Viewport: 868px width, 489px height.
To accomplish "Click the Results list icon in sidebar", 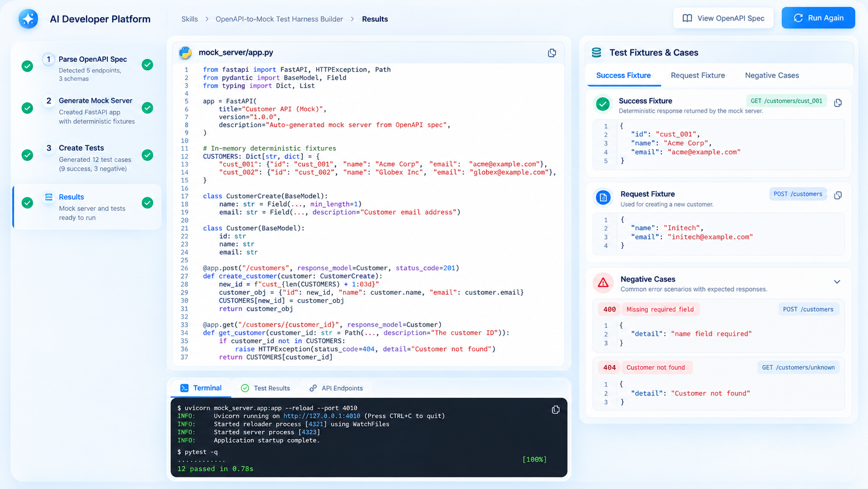I will click(49, 197).
